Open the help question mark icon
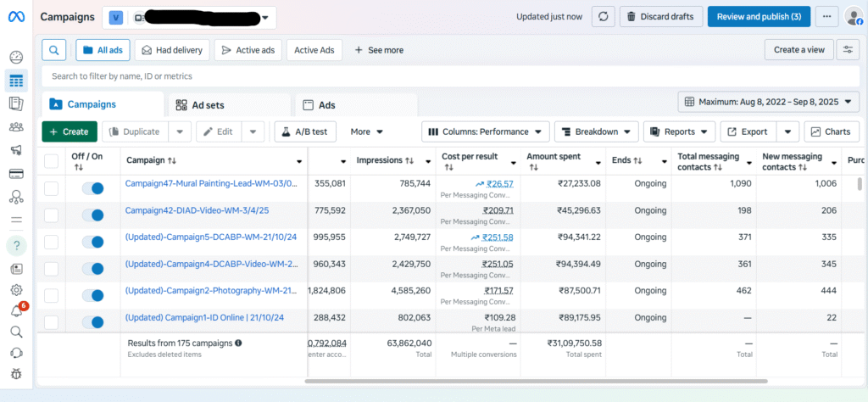This screenshot has height=402, width=868. click(x=16, y=245)
